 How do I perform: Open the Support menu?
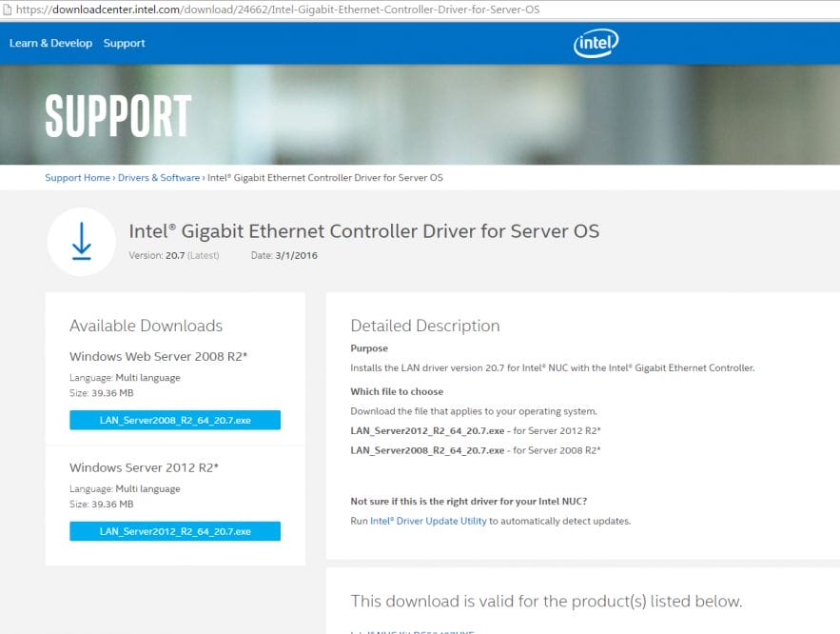124,43
